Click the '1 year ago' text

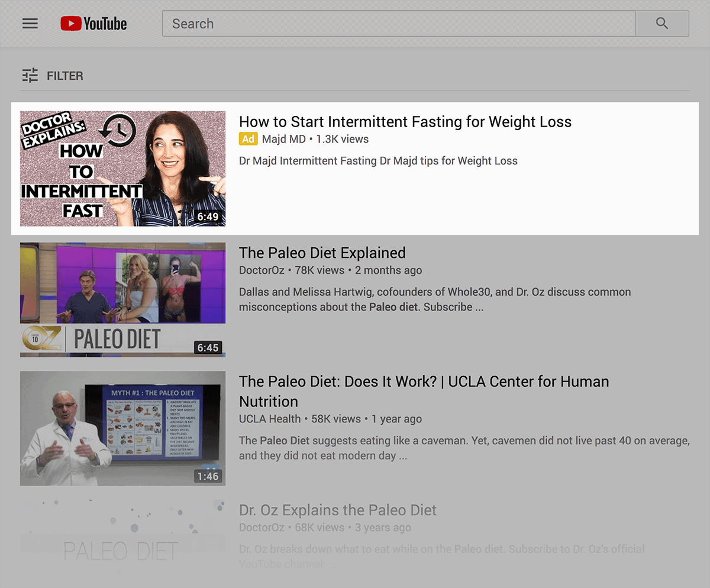pyautogui.click(x=396, y=419)
